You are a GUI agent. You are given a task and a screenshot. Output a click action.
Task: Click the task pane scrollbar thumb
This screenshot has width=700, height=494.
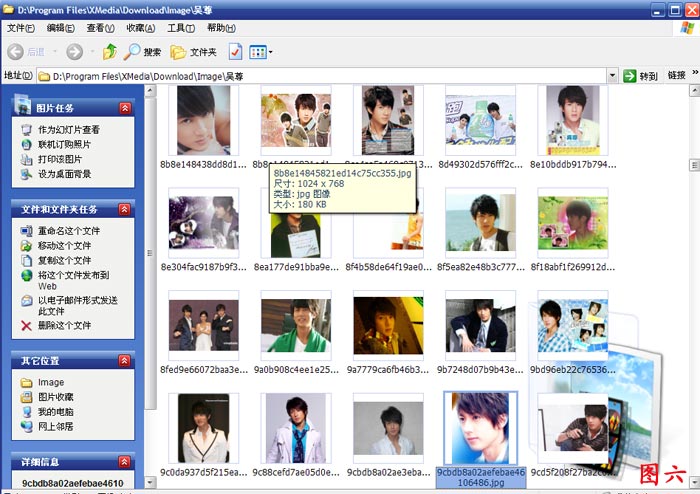[150, 253]
